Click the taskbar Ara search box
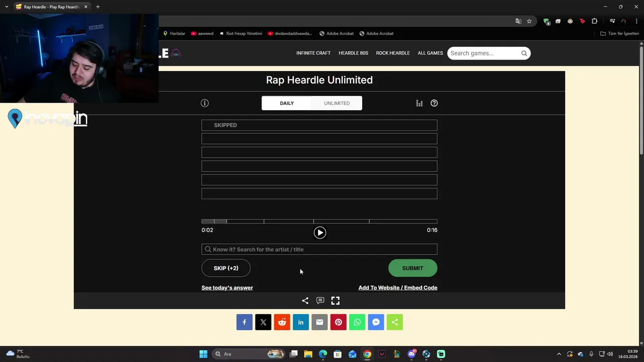Screen dimensions: 644x362 pyautogui.click(x=248, y=354)
